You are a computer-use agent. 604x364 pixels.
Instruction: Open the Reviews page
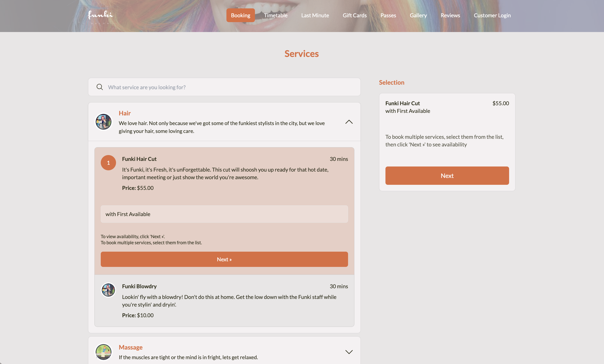click(x=450, y=15)
